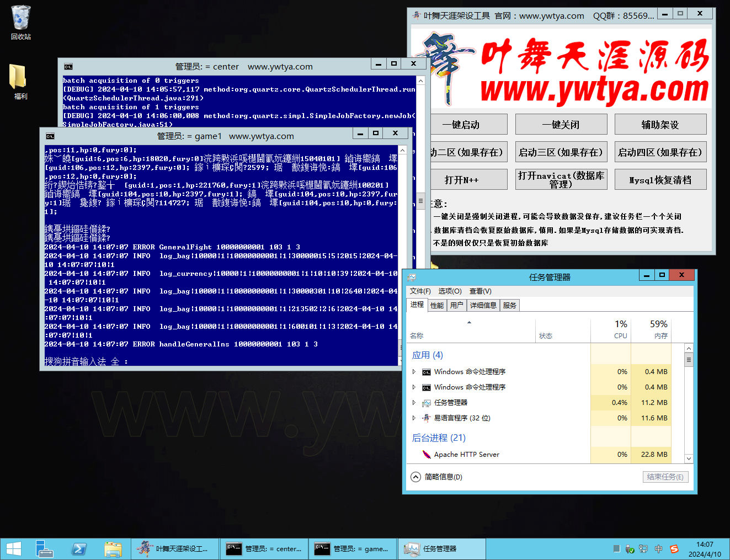Click taskbar clock showing 14:07

click(705, 549)
